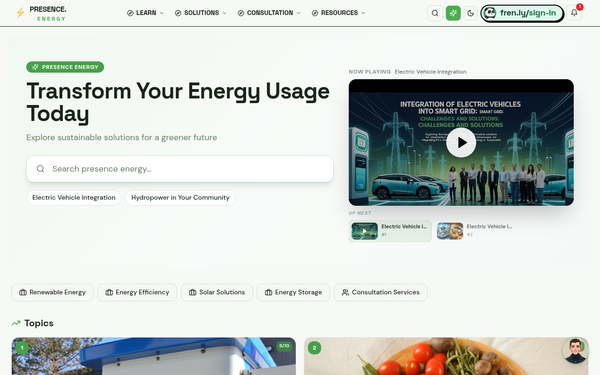
Task: Click the magnifier icon inside the search field
Action: tap(40, 169)
